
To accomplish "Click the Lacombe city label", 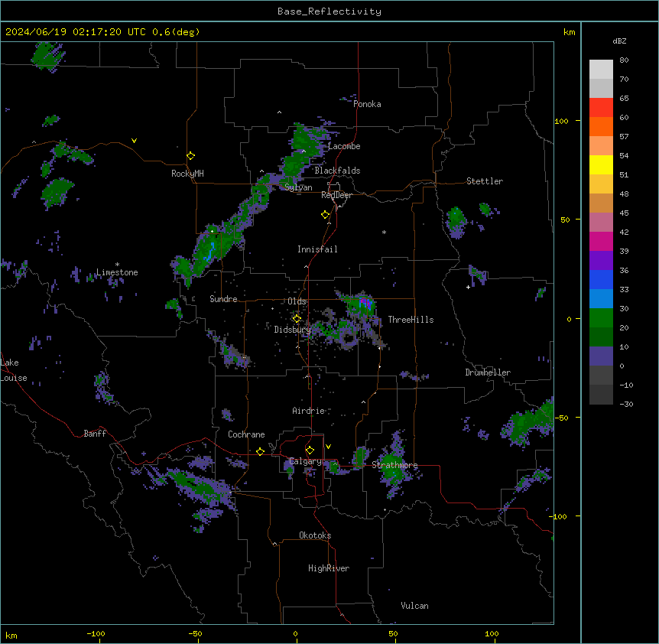I will point(344,146).
